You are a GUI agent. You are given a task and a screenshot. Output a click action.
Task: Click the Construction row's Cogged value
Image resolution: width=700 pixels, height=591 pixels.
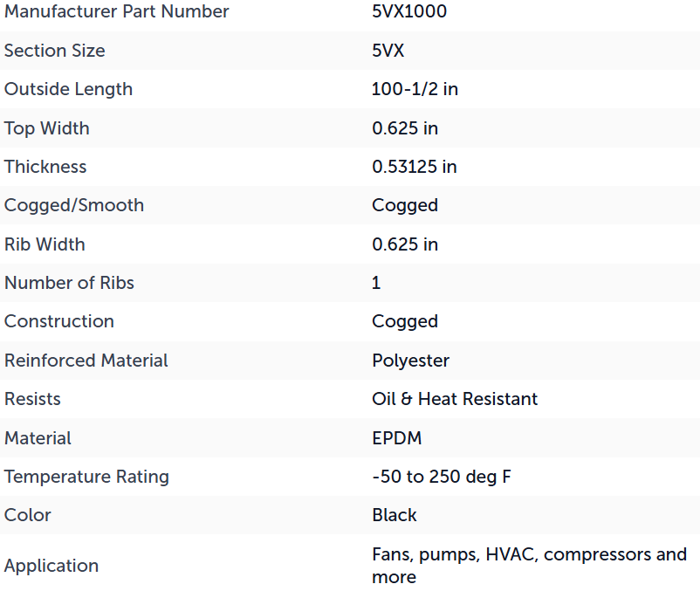(x=405, y=322)
